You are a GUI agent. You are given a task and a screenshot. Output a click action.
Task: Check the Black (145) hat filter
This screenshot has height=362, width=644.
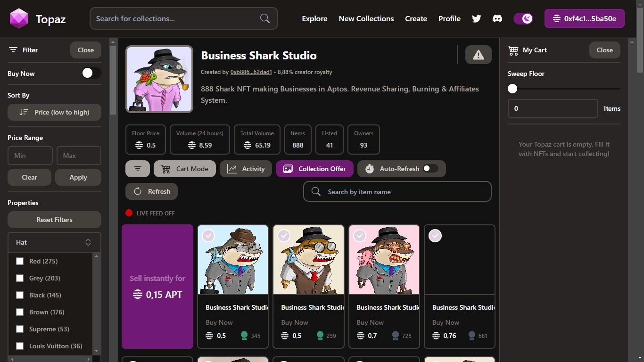click(x=20, y=295)
